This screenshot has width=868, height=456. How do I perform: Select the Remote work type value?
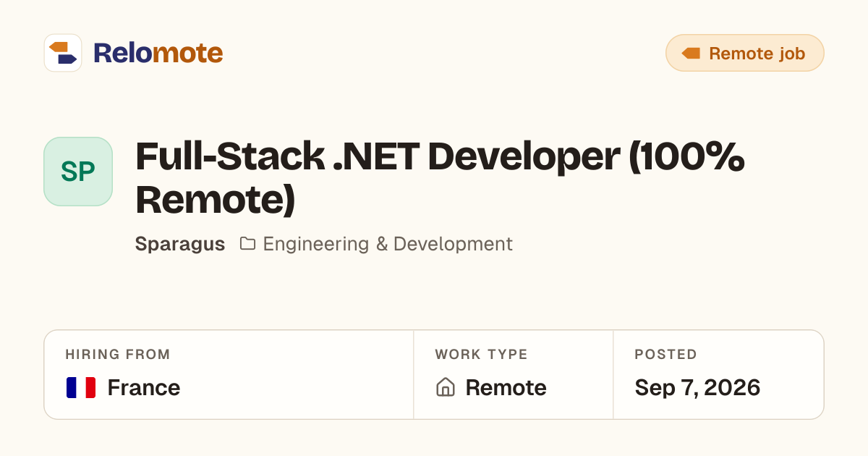tap(506, 388)
